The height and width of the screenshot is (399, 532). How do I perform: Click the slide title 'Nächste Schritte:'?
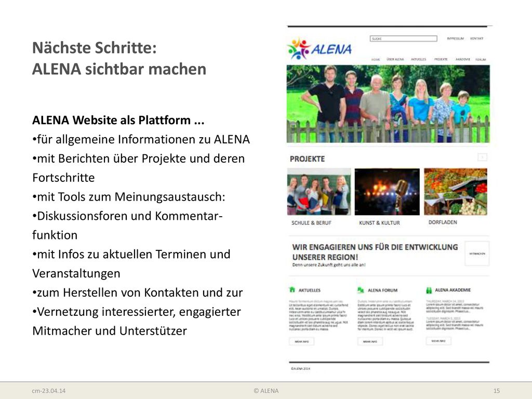(95, 47)
